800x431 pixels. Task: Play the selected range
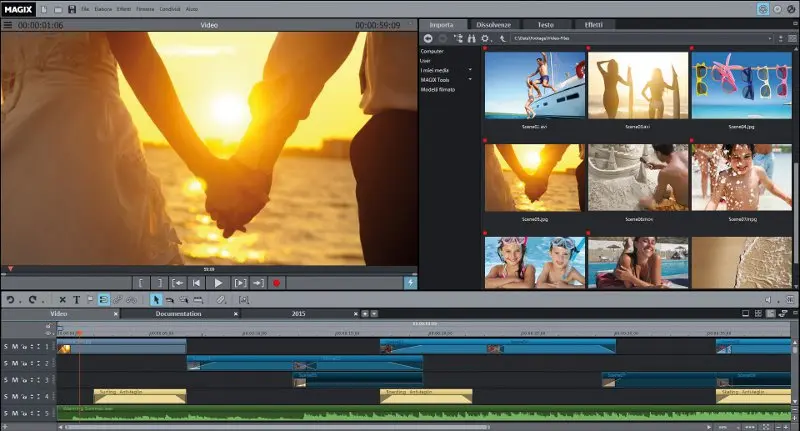240,283
